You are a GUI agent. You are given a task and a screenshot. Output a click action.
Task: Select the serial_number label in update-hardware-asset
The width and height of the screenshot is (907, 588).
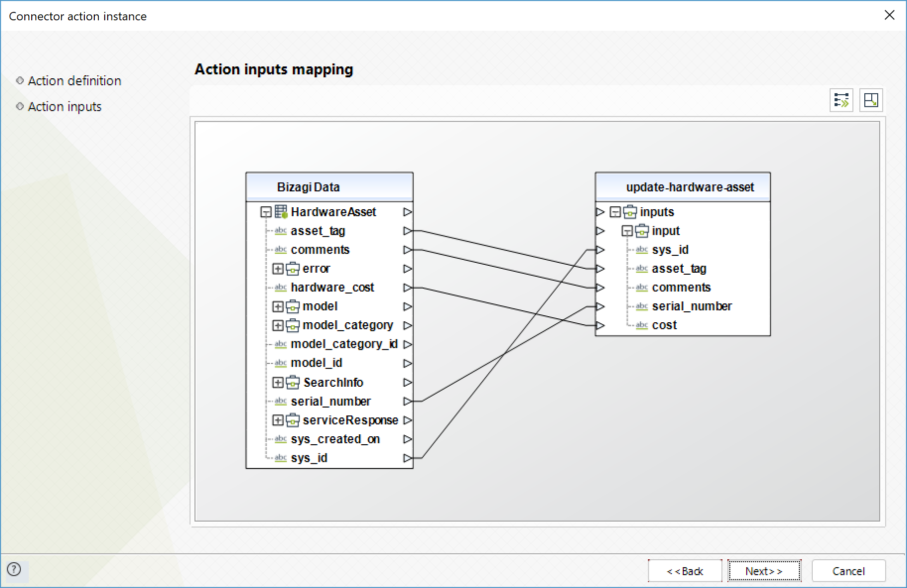pyautogui.click(x=692, y=306)
